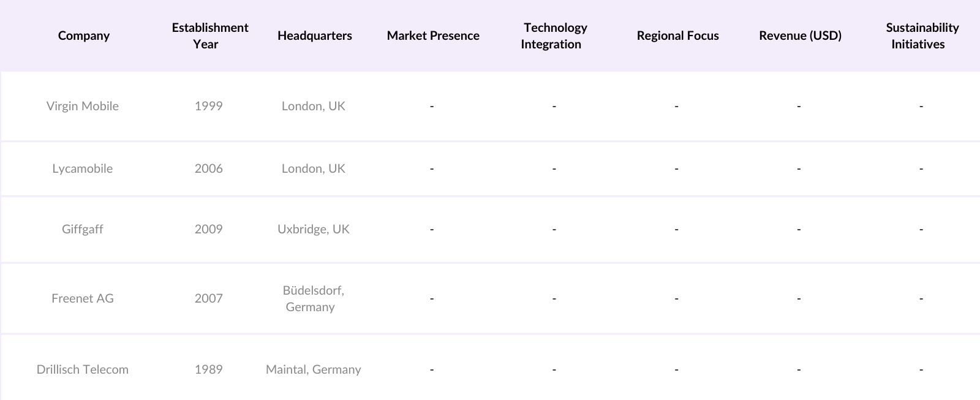The width and height of the screenshot is (980, 400).
Task: Click the Revenue (USD) column header
Action: coord(800,36)
